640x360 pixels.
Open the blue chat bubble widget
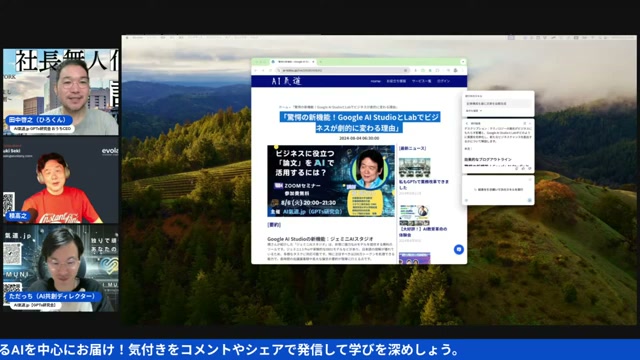click(x=459, y=249)
